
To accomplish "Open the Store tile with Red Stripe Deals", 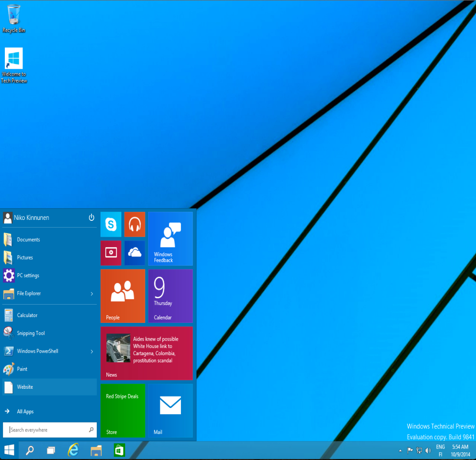I will tap(123, 410).
